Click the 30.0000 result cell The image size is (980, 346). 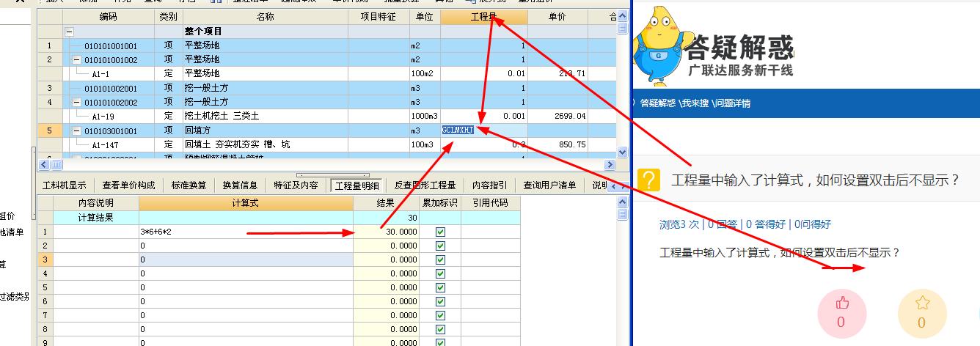[x=386, y=232]
